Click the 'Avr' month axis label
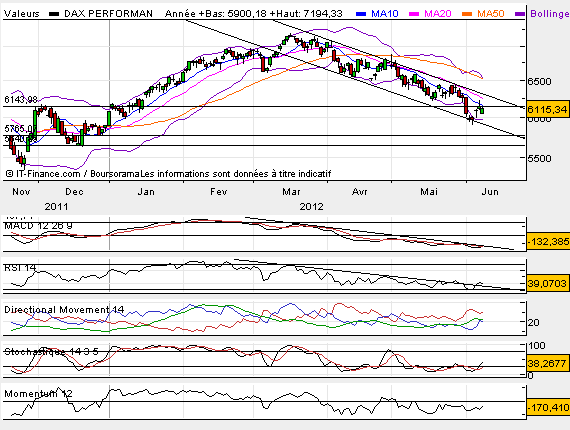This screenshot has width=570, height=430. pos(360,192)
